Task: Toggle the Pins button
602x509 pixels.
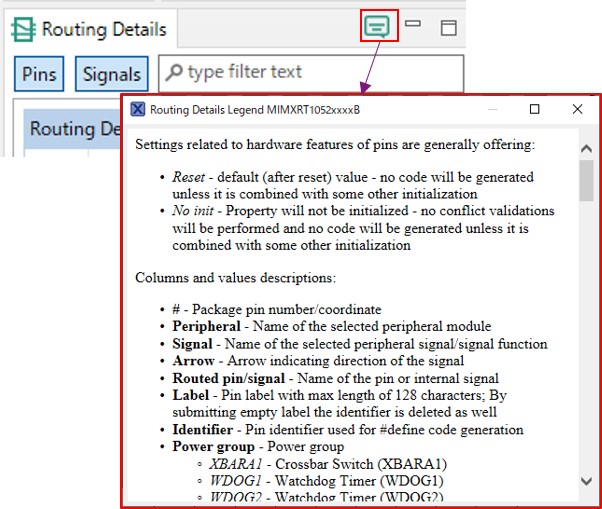Action: 39,74
